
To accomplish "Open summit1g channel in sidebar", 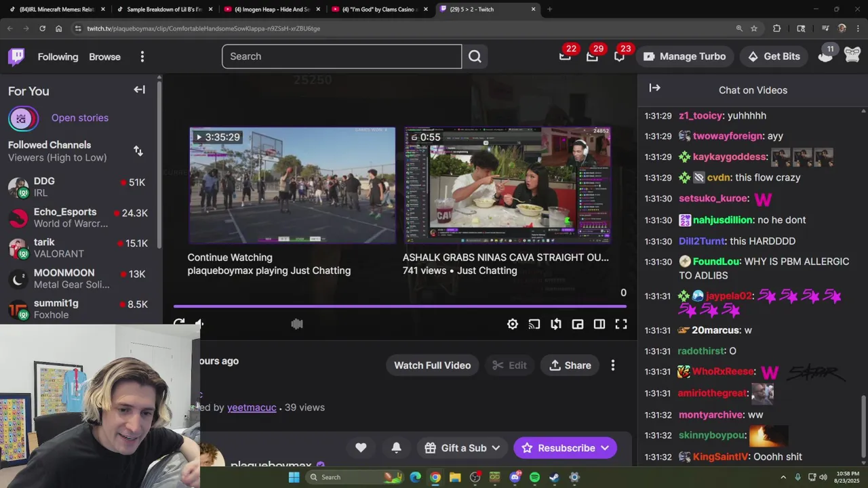I will tap(79, 309).
